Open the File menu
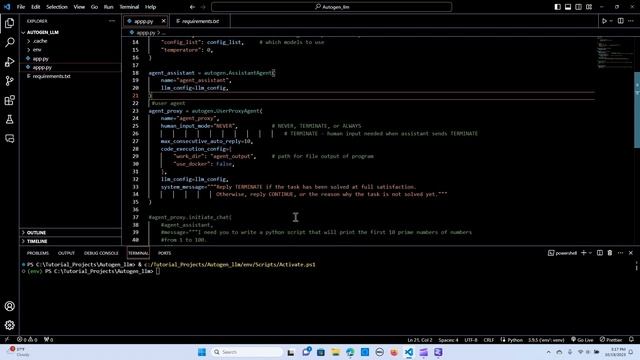The height and width of the screenshot is (360, 640). point(21,7)
